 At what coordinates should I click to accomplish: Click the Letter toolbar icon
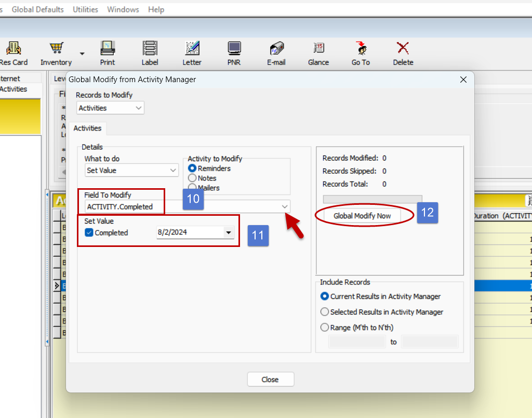click(x=192, y=49)
